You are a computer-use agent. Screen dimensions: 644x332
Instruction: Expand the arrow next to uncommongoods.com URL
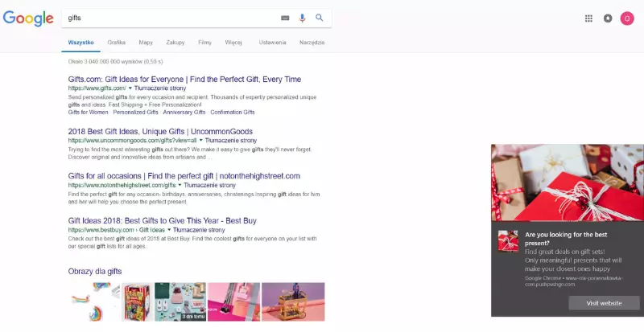[200, 141]
